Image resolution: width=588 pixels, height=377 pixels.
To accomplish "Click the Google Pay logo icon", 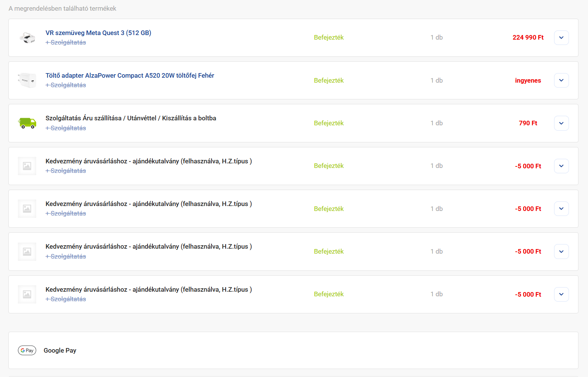I will (x=27, y=350).
